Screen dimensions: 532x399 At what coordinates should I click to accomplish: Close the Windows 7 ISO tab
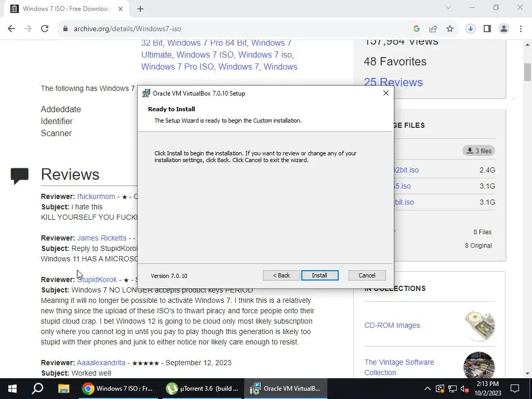tap(121, 9)
